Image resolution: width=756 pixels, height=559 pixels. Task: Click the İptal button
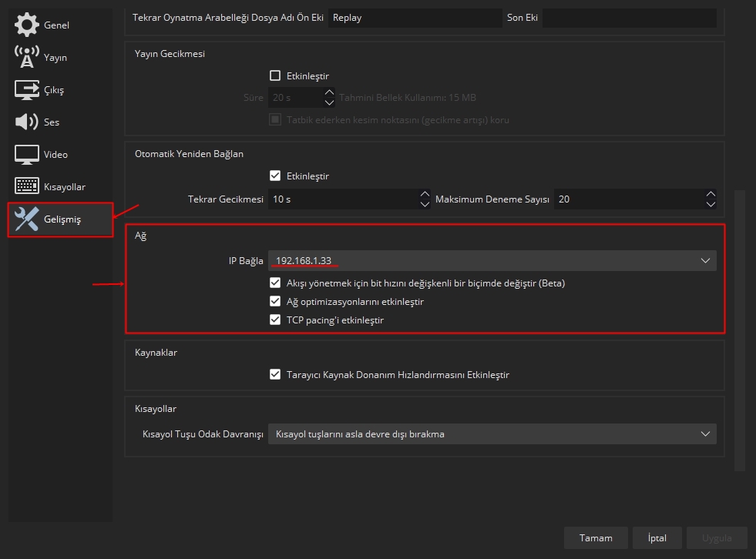pyautogui.click(x=657, y=537)
